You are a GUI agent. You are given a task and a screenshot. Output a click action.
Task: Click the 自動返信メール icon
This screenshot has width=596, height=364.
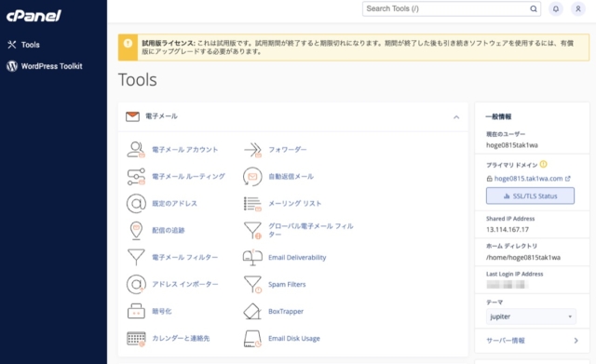click(x=252, y=177)
